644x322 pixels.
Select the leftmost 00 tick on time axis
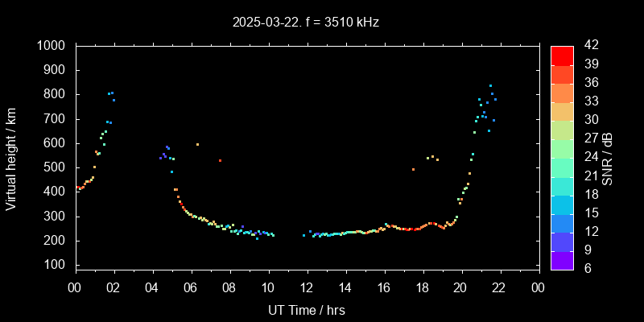(76, 287)
